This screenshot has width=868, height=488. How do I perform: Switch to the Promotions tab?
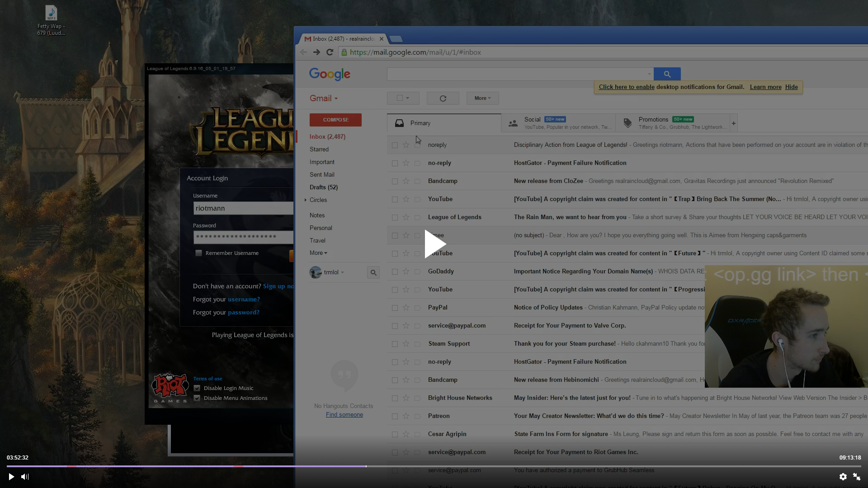[673, 123]
